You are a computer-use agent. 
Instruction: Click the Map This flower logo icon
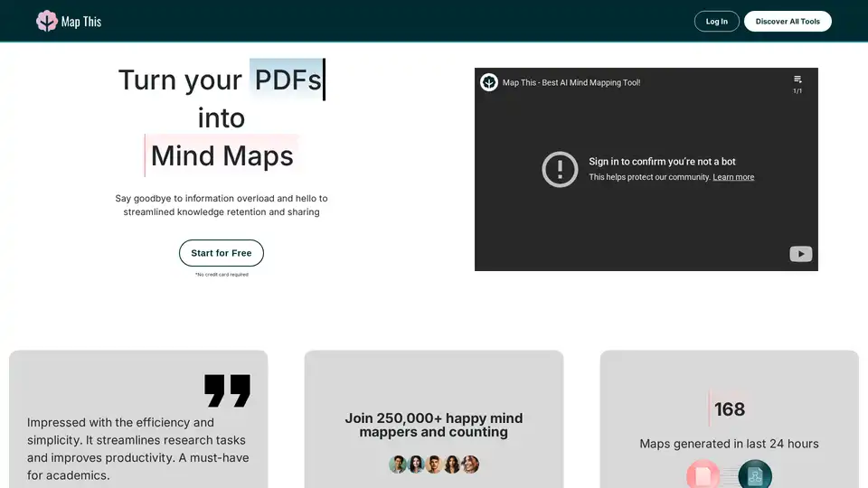pyautogui.click(x=47, y=21)
